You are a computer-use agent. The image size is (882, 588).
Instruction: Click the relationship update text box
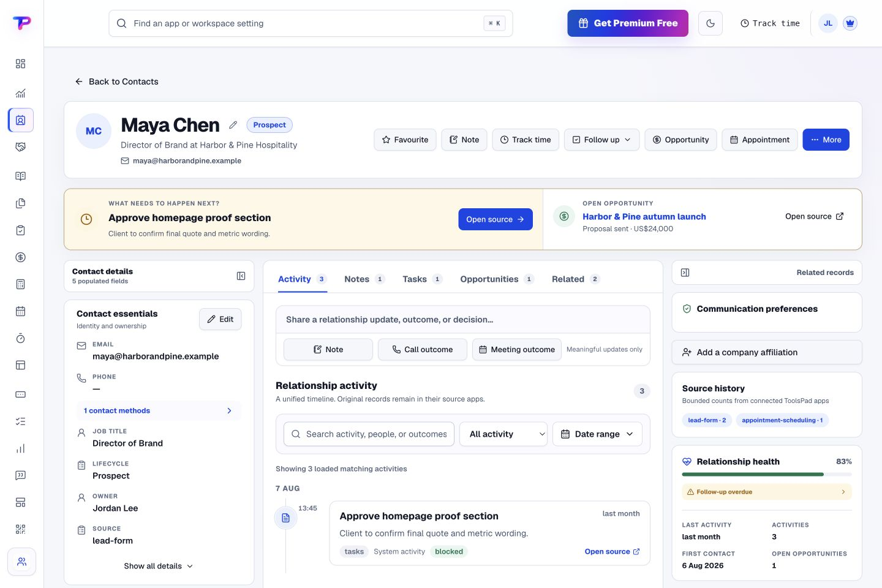(463, 320)
